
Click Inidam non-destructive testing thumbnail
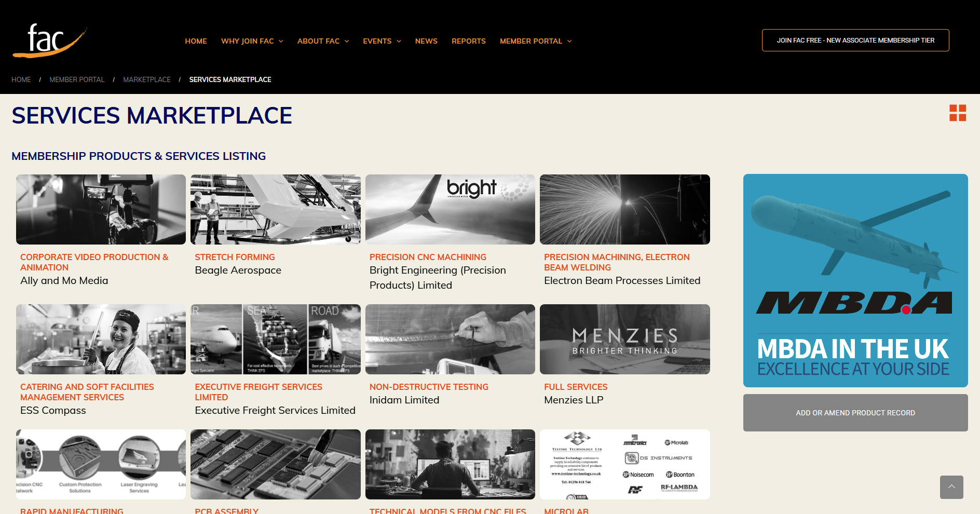[450, 339]
